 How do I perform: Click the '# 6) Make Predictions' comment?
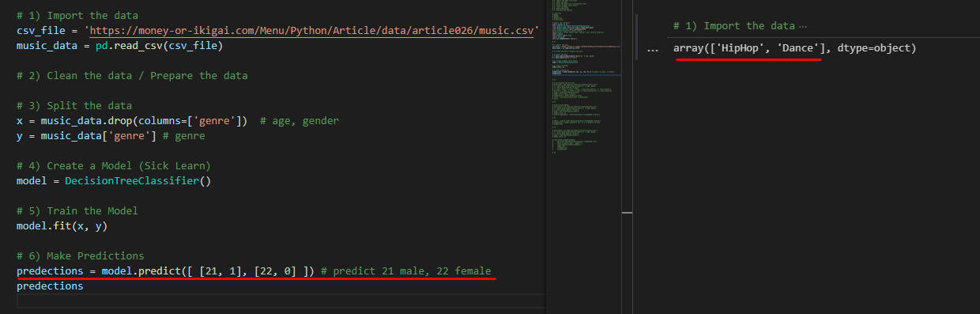[81, 256]
